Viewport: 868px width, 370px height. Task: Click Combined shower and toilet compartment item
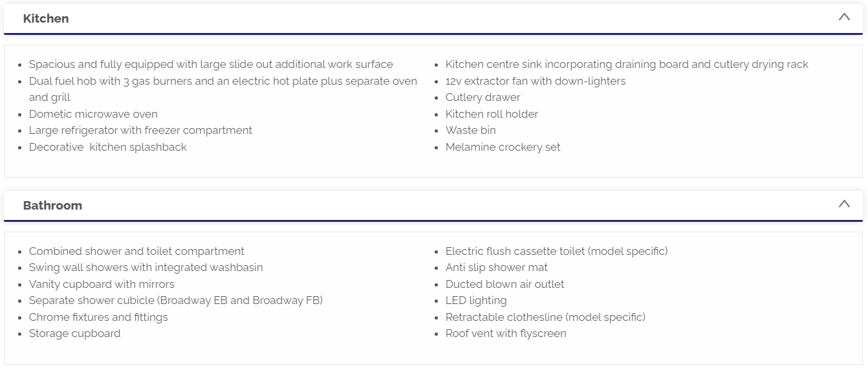(x=136, y=251)
